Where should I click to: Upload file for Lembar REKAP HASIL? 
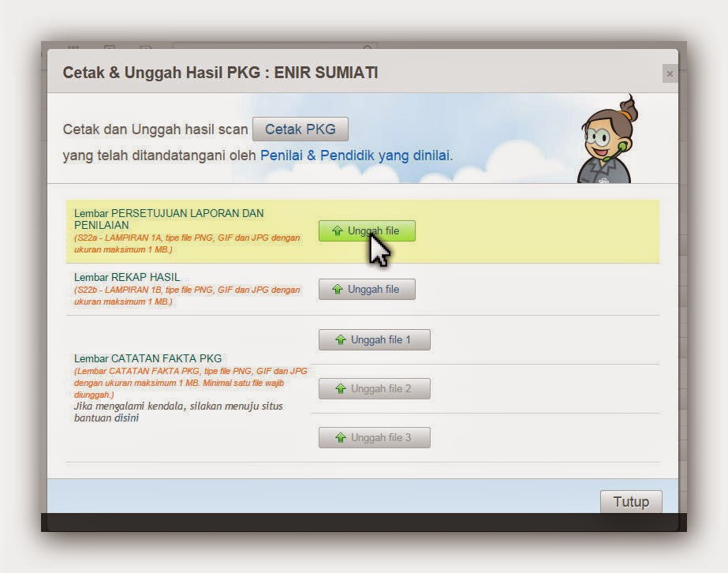(367, 290)
